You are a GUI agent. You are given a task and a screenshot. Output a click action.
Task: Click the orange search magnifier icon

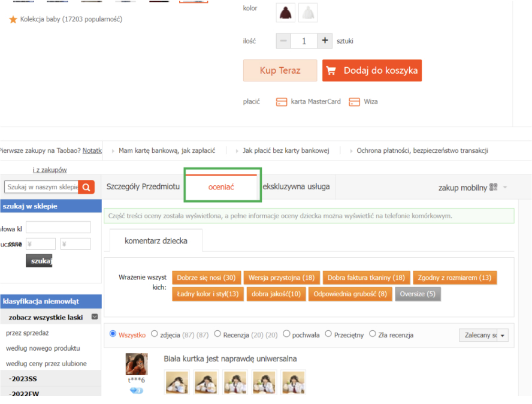87,187
